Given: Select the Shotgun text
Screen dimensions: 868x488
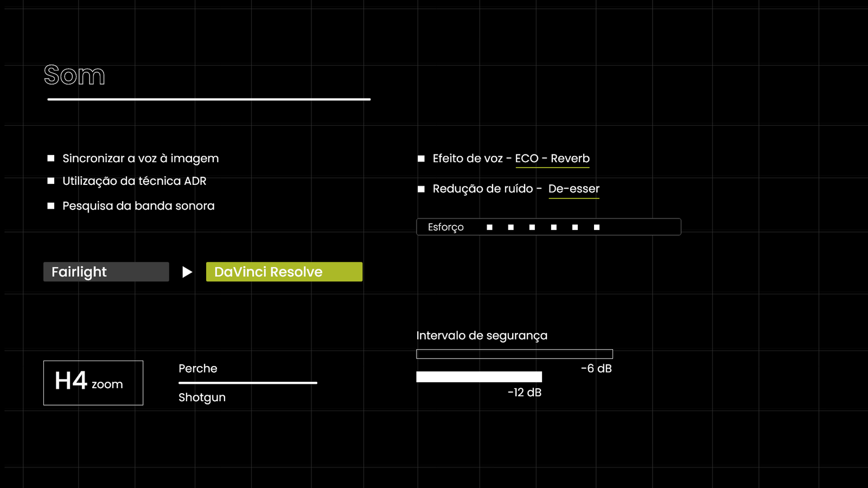Looking at the screenshot, I should [202, 397].
